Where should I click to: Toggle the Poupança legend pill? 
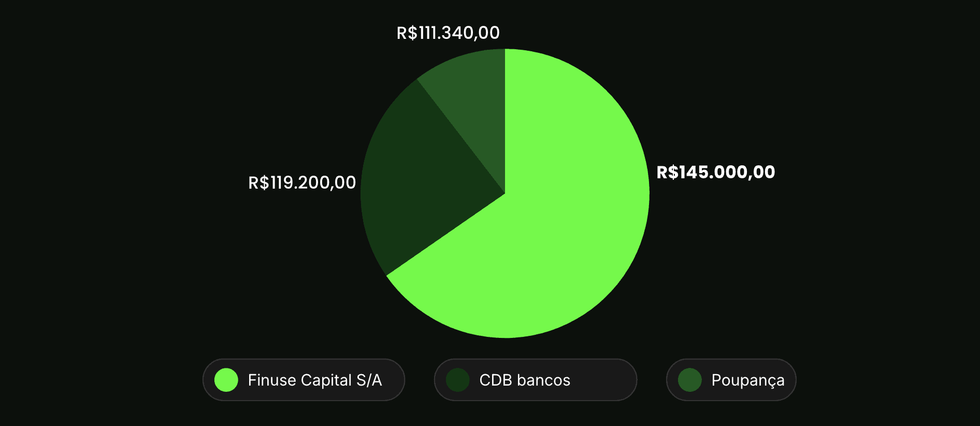pos(731,380)
